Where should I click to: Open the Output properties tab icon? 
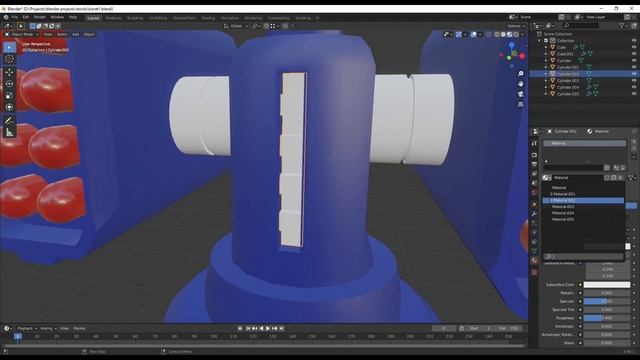(x=534, y=164)
